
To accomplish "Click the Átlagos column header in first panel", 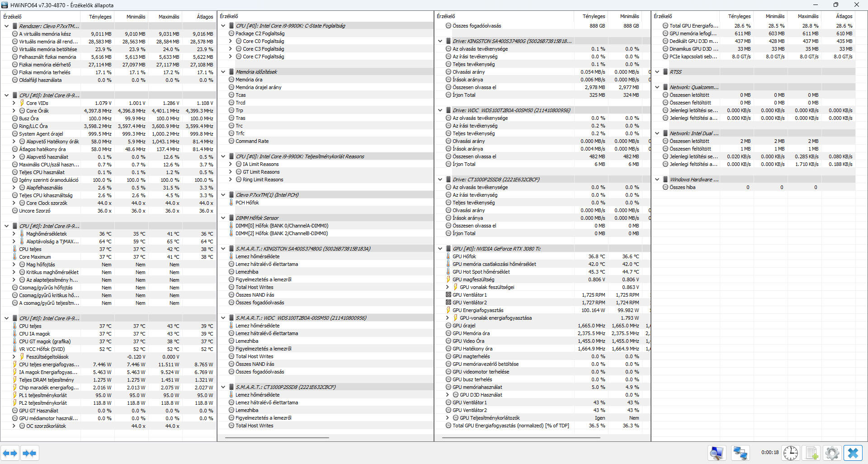I will pyautogui.click(x=199, y=17).
